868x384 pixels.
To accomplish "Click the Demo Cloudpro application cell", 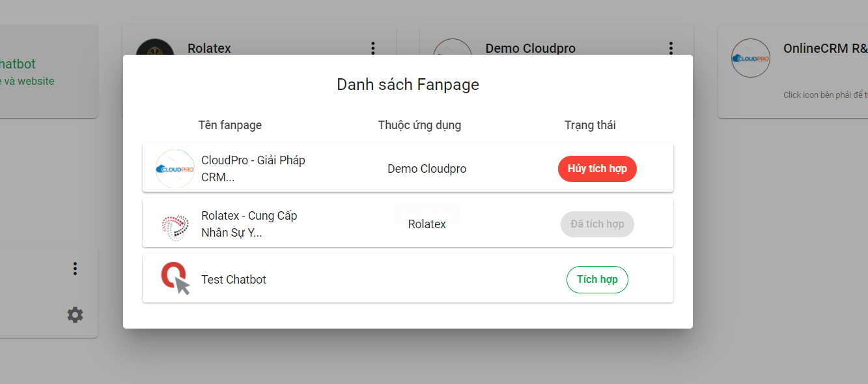I will pyautogui.click(x=427, y=169).
